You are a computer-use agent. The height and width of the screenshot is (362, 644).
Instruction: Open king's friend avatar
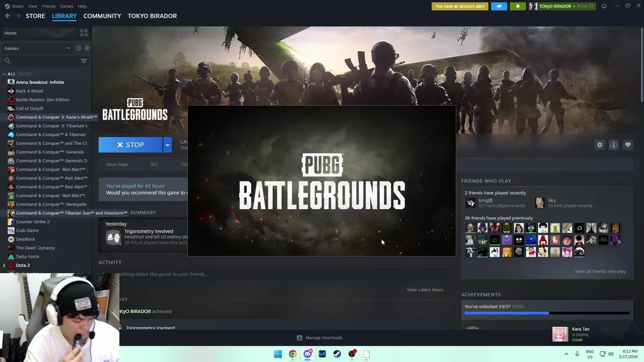pyautogui.click(x=470, y=203)
